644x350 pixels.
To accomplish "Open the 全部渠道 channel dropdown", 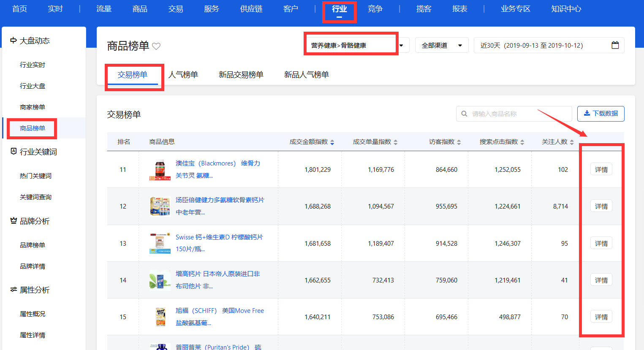I will [x=442, y=45].
